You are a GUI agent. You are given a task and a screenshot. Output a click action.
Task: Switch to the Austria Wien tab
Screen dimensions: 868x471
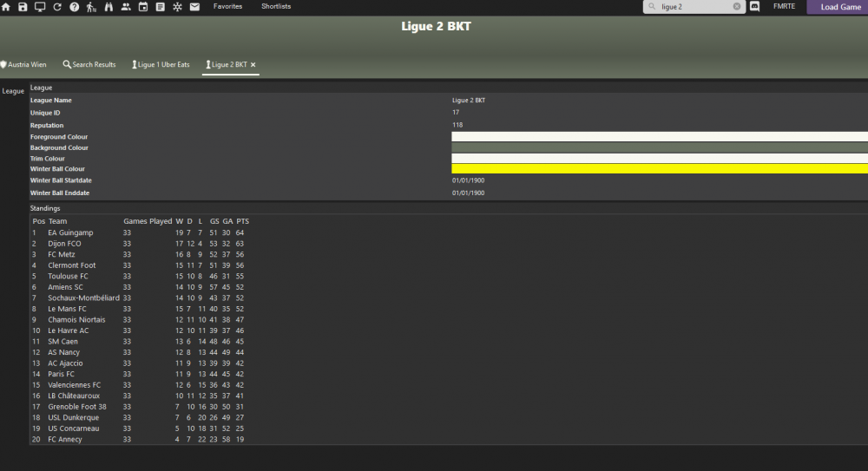[23, 65]
